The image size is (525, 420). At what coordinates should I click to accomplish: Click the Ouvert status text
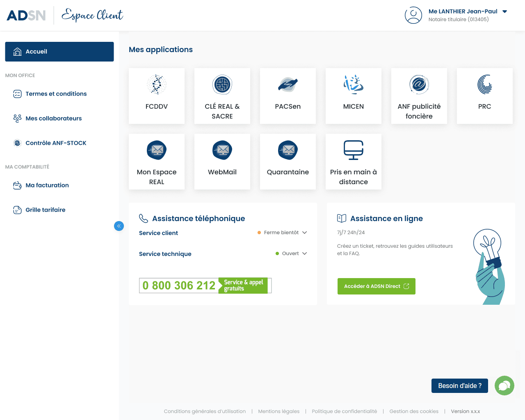[290, 253]
